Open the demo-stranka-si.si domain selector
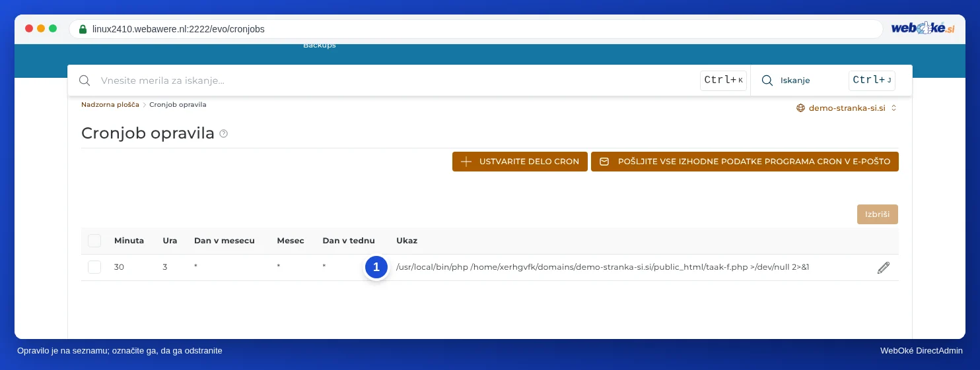Image resolution: width=980 pixels, height=370 pixels. point(847,108)
